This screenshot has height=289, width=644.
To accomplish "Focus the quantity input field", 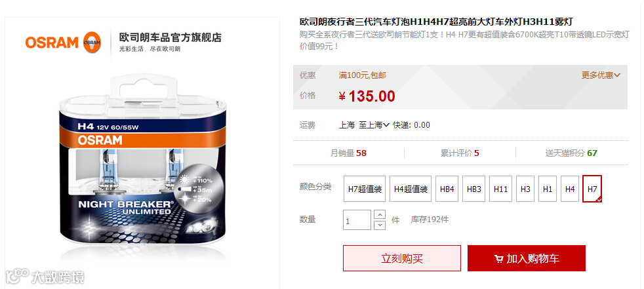I will tap(357, 220).
